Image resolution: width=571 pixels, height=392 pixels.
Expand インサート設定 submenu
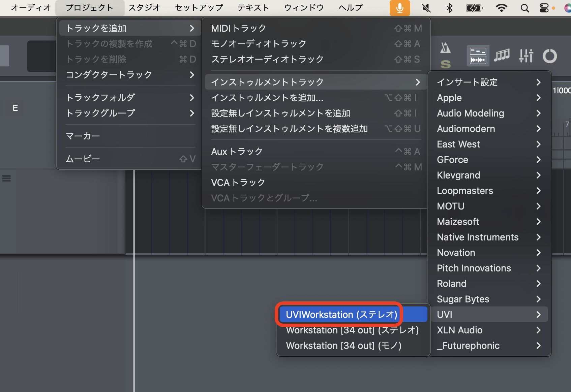(x=489, y=82)
